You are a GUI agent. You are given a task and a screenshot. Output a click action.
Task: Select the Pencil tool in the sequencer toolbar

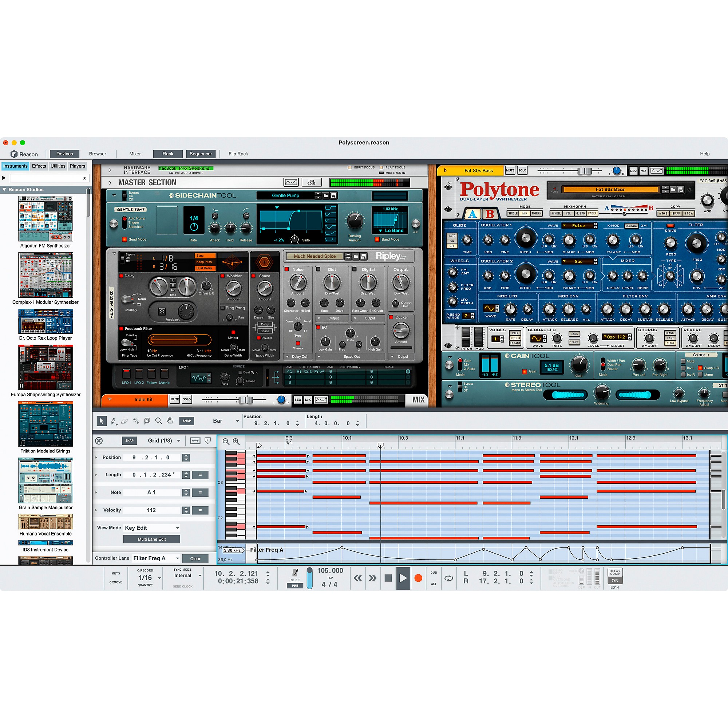[x=114, y=421]
